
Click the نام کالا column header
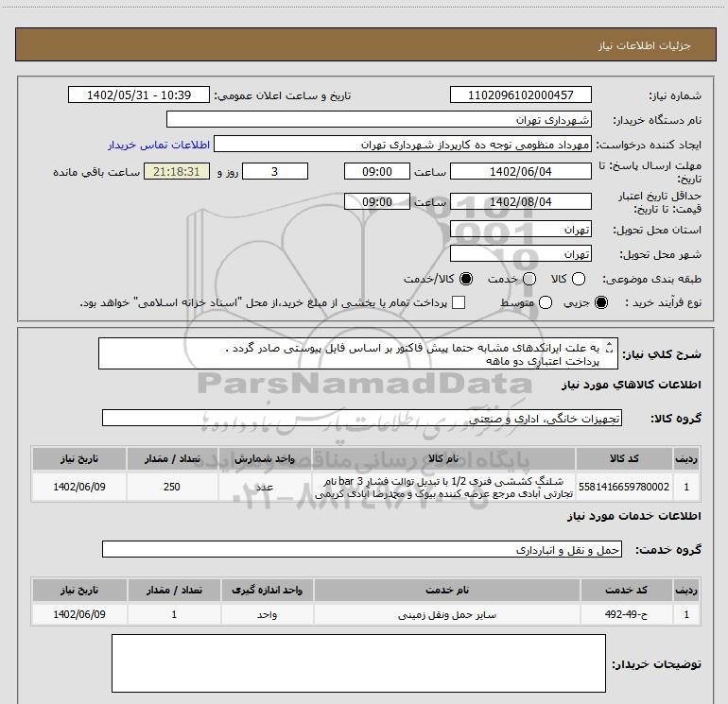coord(443,458)
